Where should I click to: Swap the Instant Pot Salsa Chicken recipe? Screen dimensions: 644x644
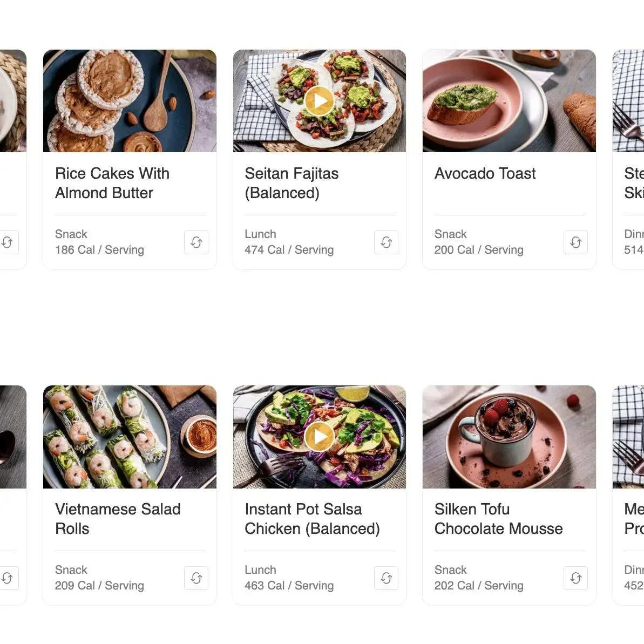coord(386,578)
